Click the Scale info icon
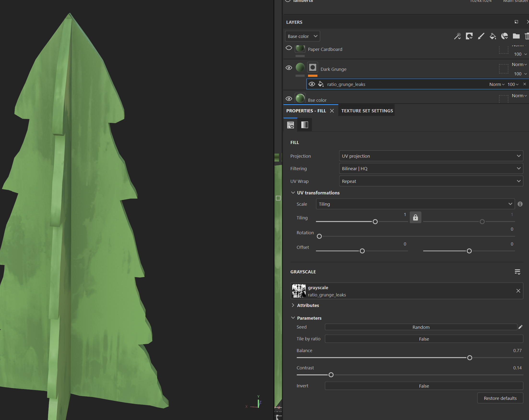 [x=520, y=204]
